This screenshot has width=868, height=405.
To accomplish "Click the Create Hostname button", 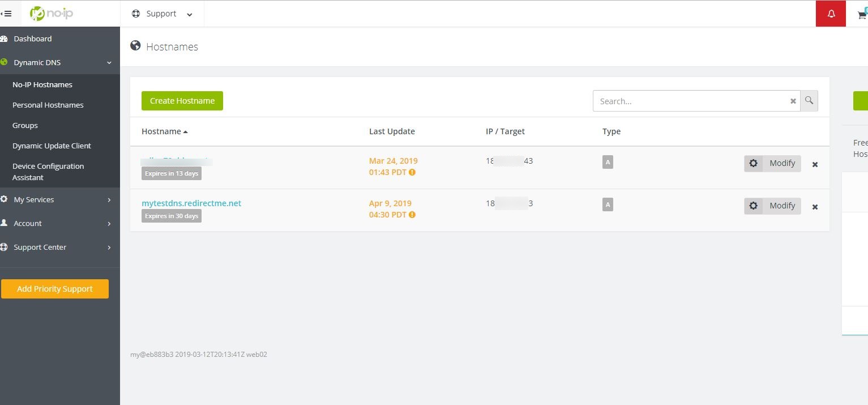I will 182,100.
